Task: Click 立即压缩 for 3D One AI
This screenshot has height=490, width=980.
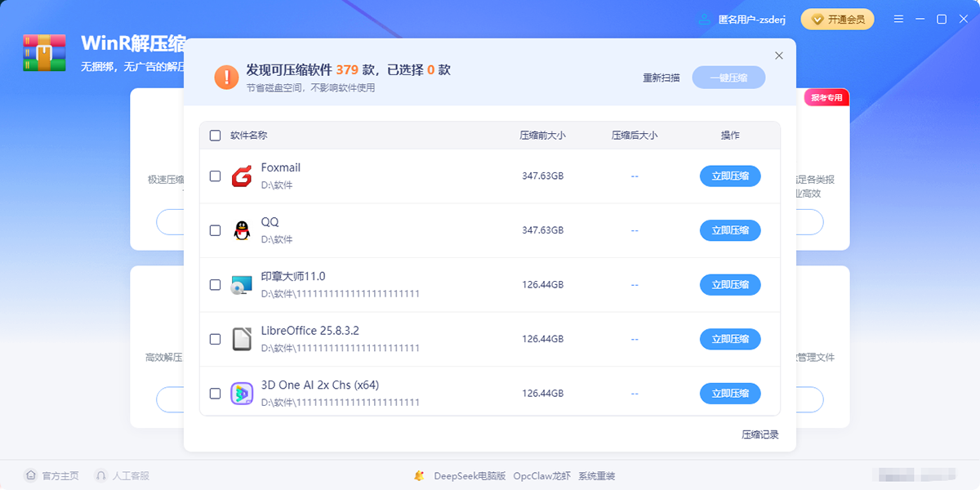Action: click(730, 394)
